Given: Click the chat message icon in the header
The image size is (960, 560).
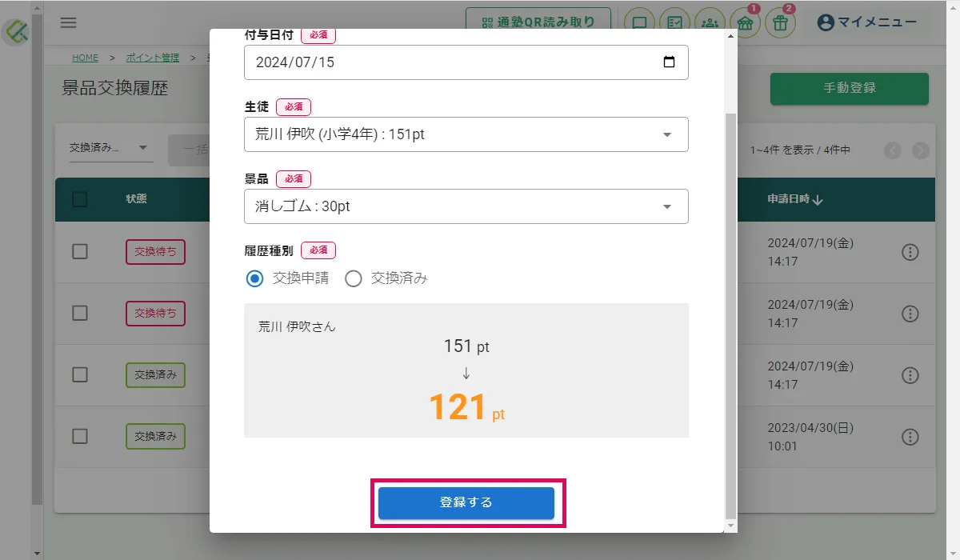Looking at the screenshot, I should pos(639,23).
